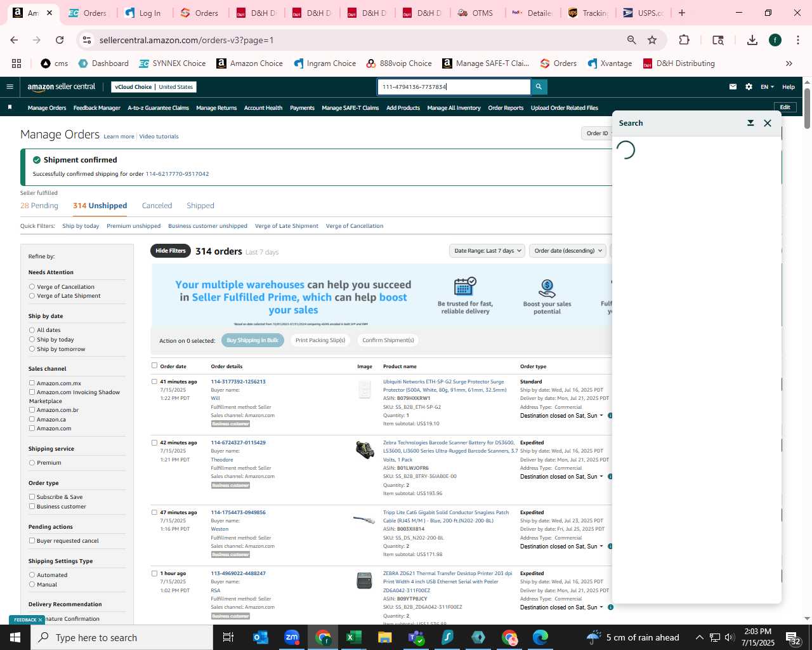812x650 pixels.
Task: Close the Search side panel
Action: point(768,123)
